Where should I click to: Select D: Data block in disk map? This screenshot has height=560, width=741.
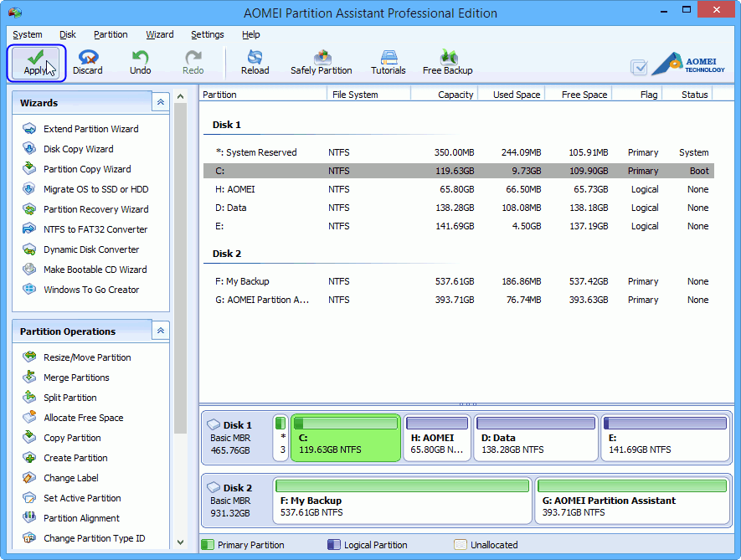click(536, 438)
